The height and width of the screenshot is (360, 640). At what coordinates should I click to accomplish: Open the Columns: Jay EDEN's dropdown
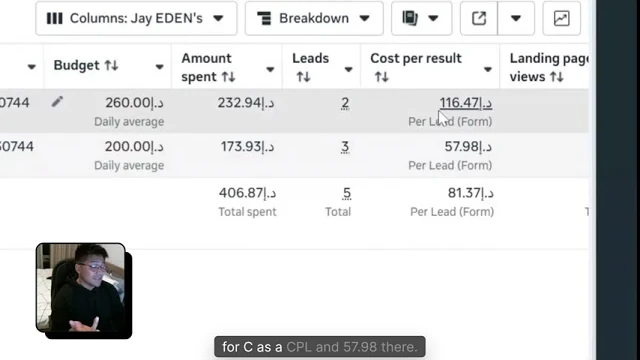136,18
